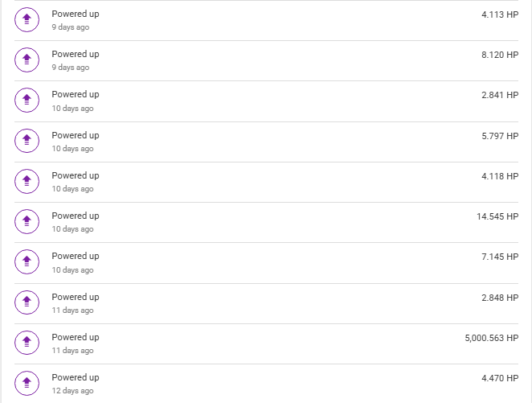Select the purple arrow icon for 2.841 HP
532x403 pixels.
point(27,101)
